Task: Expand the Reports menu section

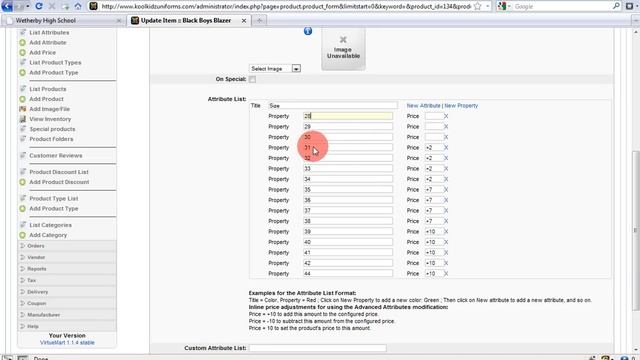Action: (67, 269)
